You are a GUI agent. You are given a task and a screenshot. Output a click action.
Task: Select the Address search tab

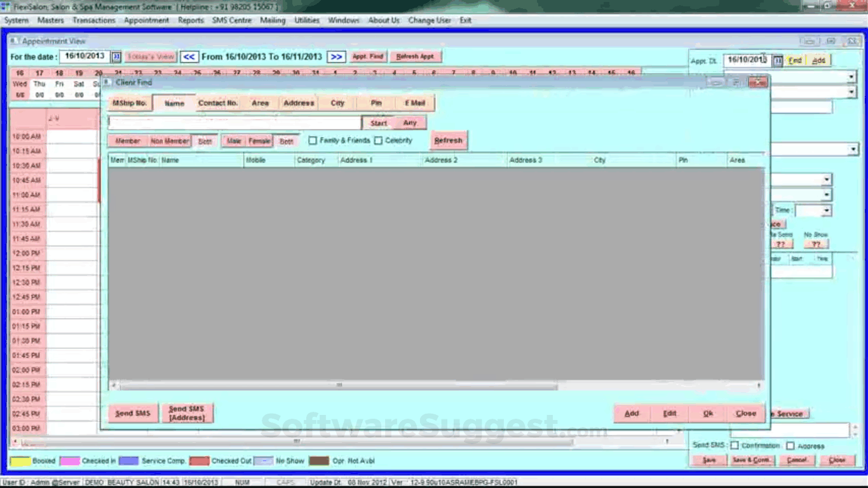pyautogui.click(x=299, y=103)
